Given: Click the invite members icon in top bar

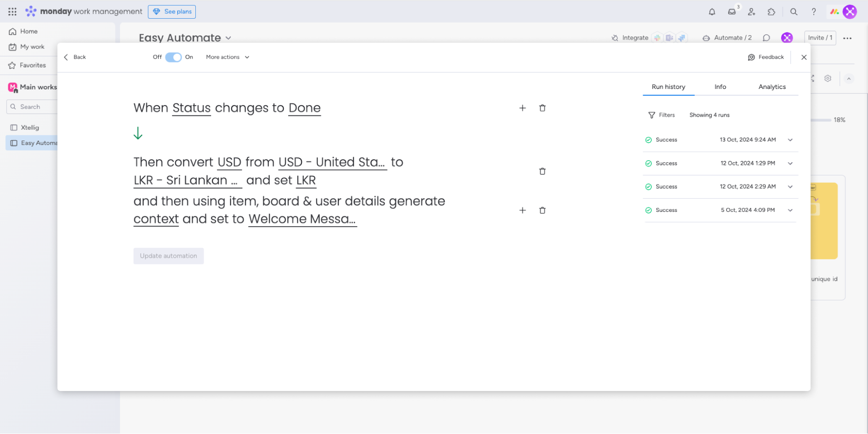Looking at the screenshot, I should pos(752,12).
